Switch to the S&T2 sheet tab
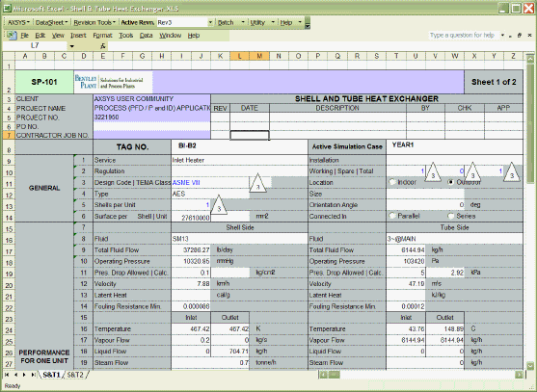 click(75, 375)
